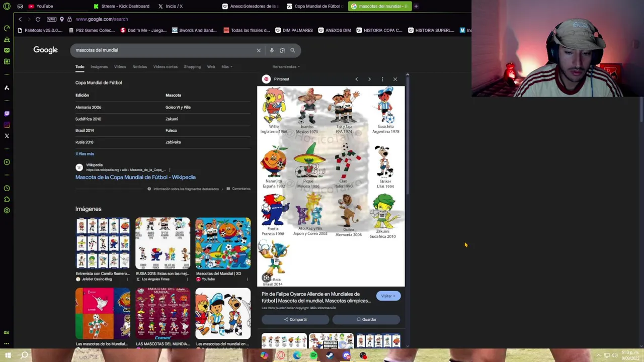Open Opera GX menu logo
Viewport: 644px width, 362px height.
point(7,6)
